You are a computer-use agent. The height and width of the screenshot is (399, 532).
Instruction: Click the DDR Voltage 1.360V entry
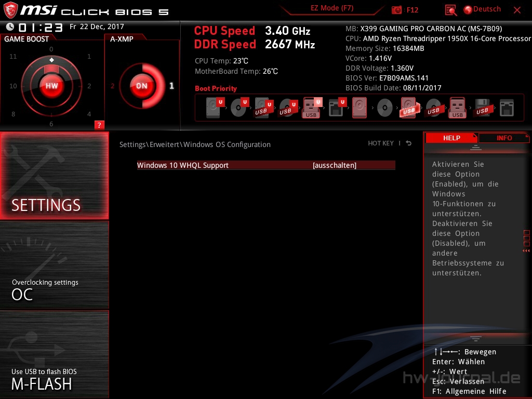tap(379, 68)
